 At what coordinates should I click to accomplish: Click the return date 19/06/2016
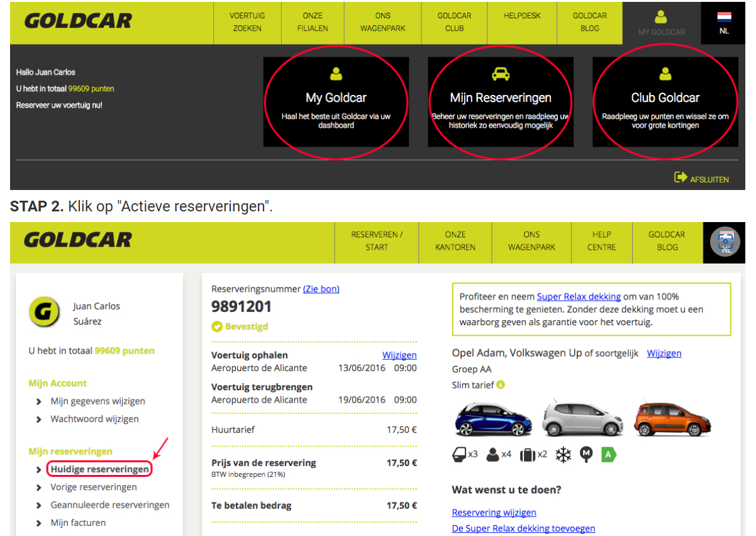(362, 400)
